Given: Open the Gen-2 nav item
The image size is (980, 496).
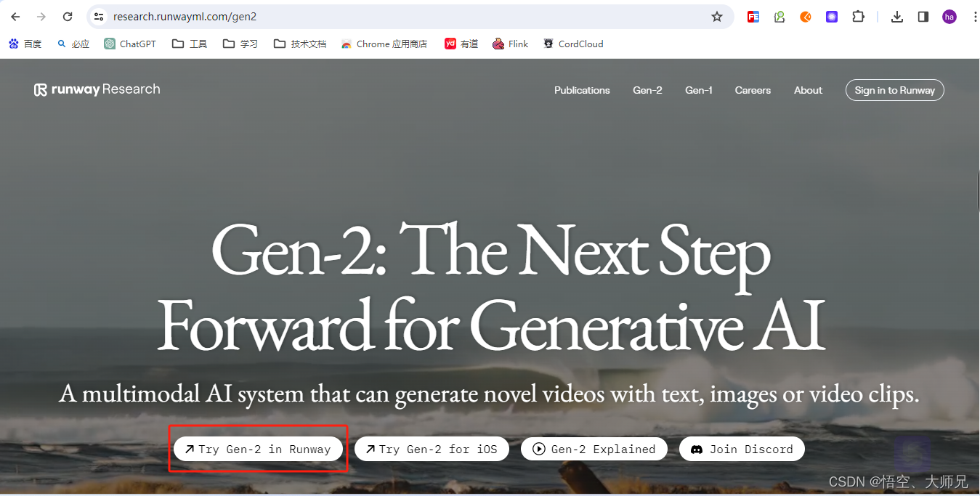Looking at the screenshot, I should click(x=647, y=90).
